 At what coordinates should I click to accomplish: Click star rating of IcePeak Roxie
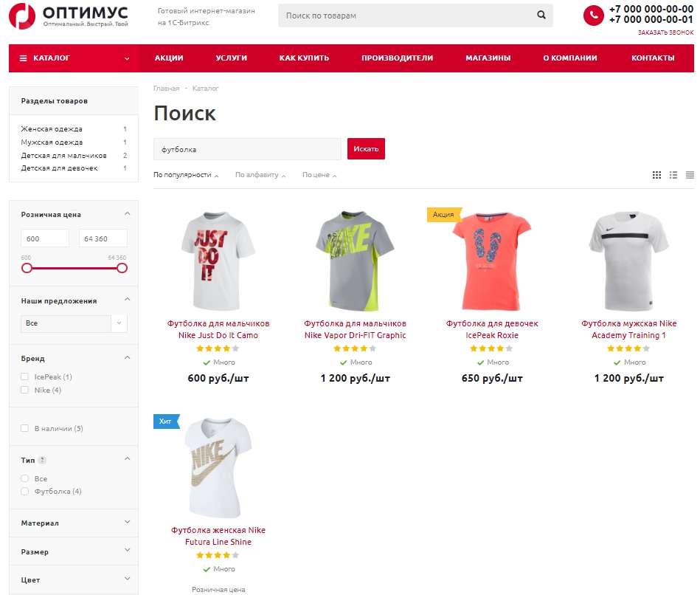point(491,348)
